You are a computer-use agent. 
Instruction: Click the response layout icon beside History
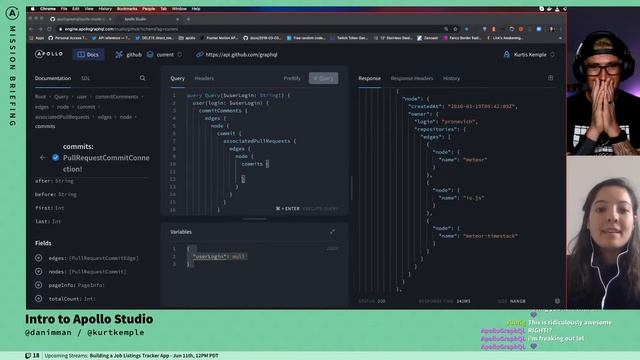[550, 78]
